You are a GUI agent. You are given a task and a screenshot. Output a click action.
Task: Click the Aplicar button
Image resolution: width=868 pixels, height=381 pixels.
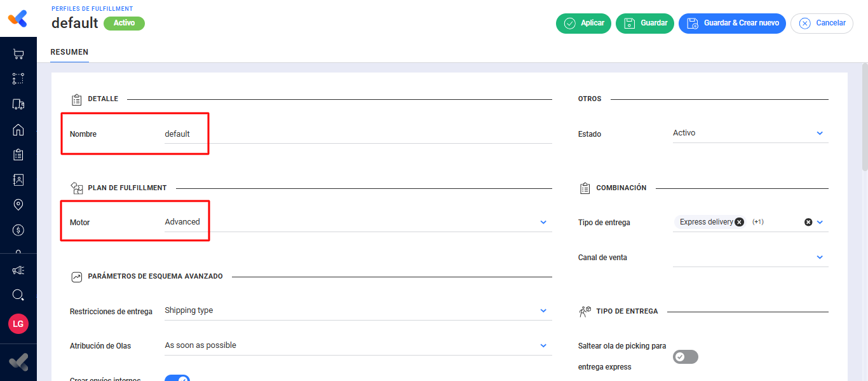click(583, 23)
